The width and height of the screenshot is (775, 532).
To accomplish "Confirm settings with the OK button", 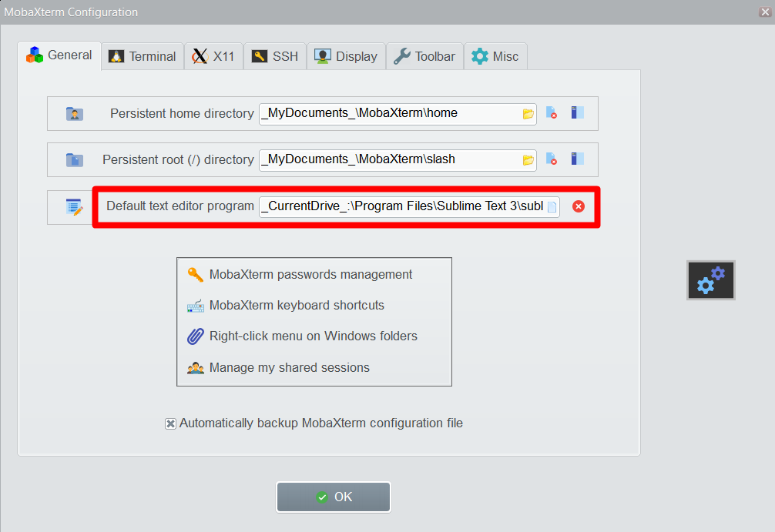I will 333,497.
